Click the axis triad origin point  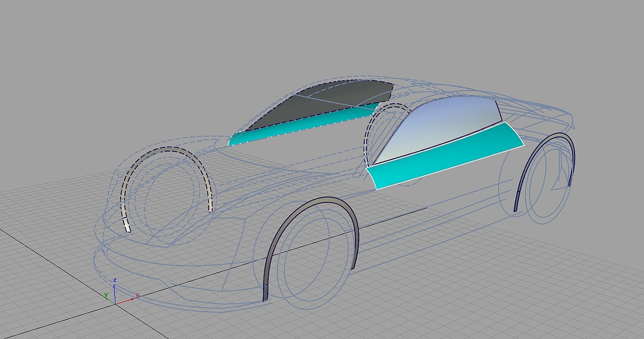point(115,303)
